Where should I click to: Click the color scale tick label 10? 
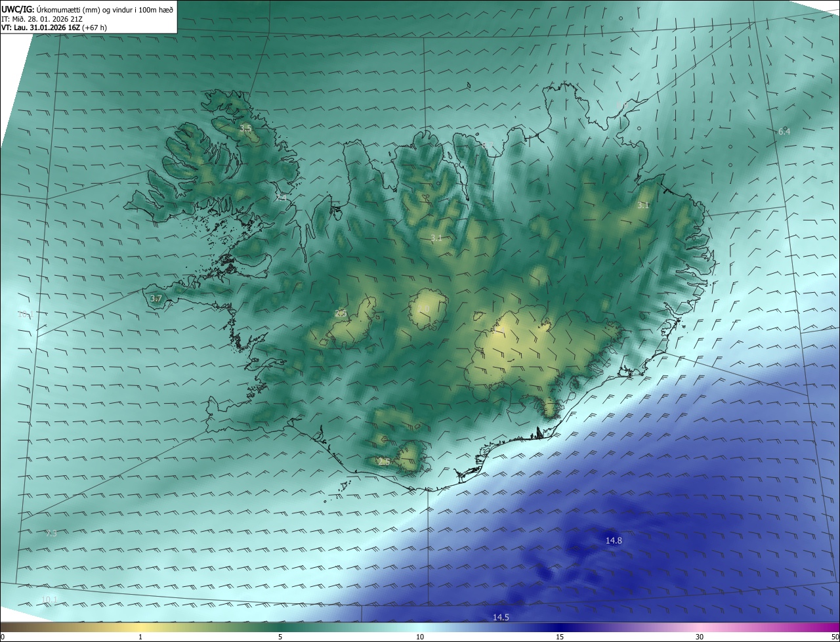click(x=420, y=637)
